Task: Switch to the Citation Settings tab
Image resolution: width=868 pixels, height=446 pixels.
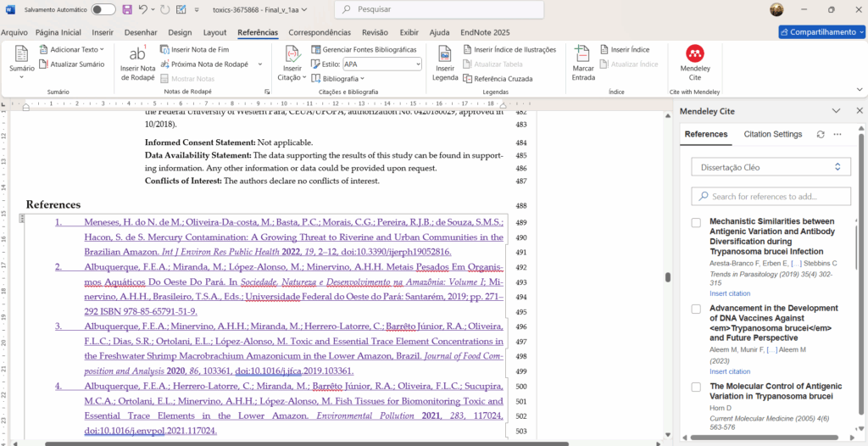Action: (772, 134)
